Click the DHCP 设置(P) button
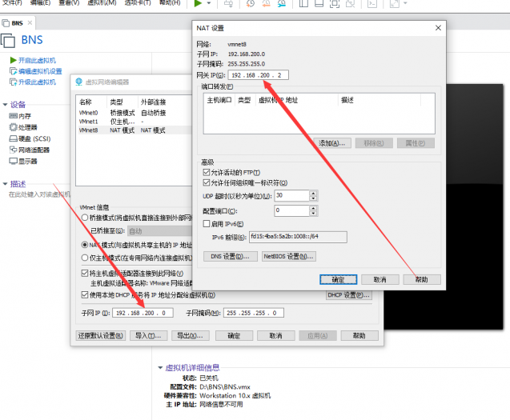 click(349, 295)
